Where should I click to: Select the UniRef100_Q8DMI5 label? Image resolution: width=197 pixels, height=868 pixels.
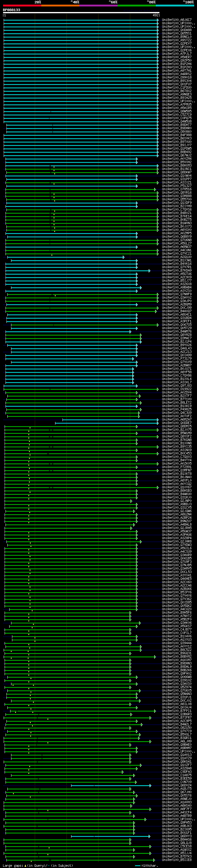tap(177, 426)
